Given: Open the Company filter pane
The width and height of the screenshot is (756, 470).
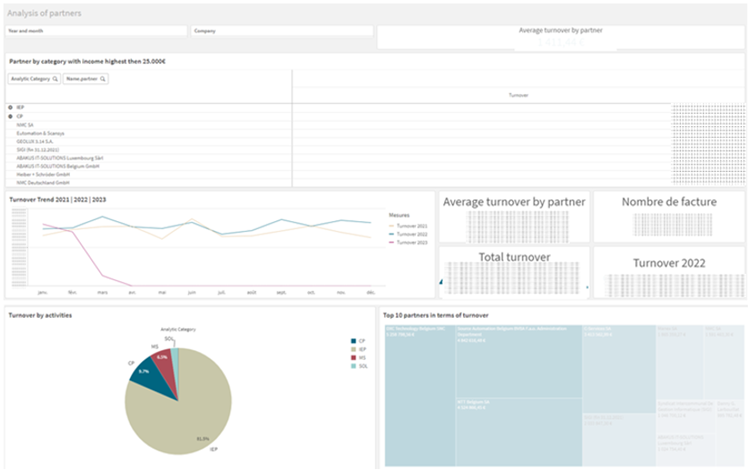Looking at the screenshot, I should (281, 31).
